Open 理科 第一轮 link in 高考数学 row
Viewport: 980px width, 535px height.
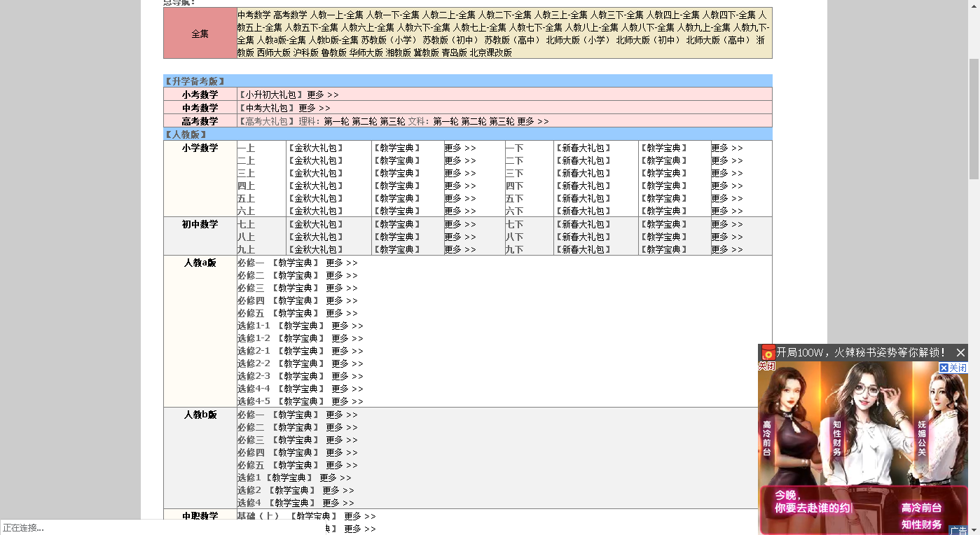click(x=336, y=121)
